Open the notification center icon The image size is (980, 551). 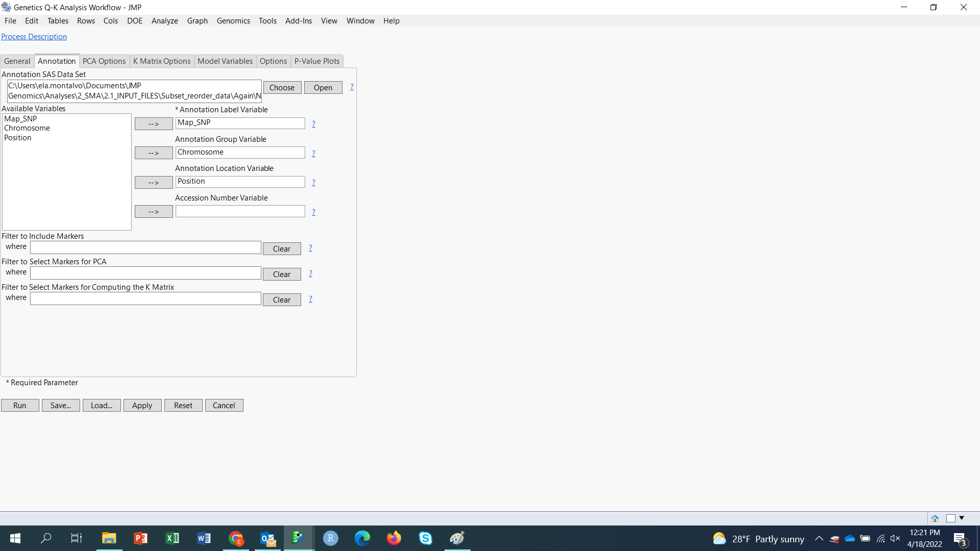960,539
